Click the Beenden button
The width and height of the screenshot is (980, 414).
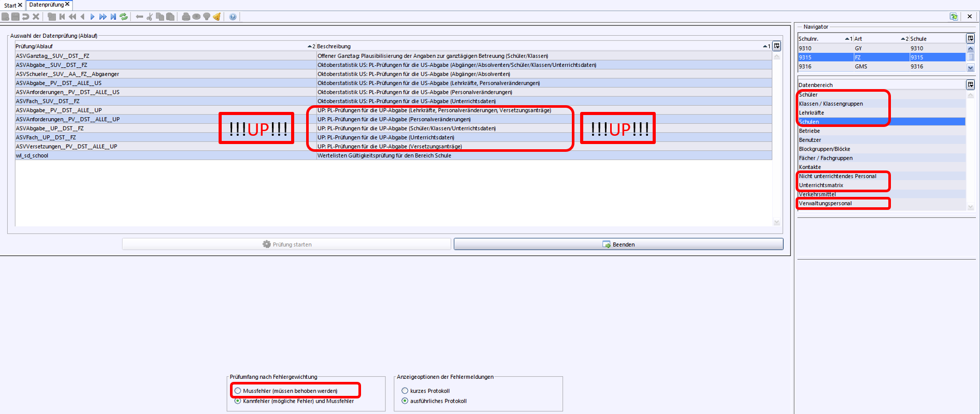(618, 244)
